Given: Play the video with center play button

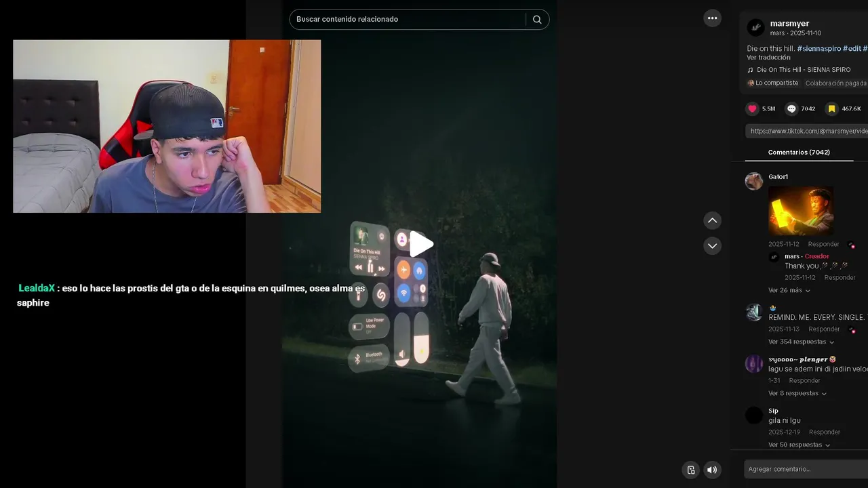Looking at the screenshot, I should pyautogui.click(x=420, y=245).
